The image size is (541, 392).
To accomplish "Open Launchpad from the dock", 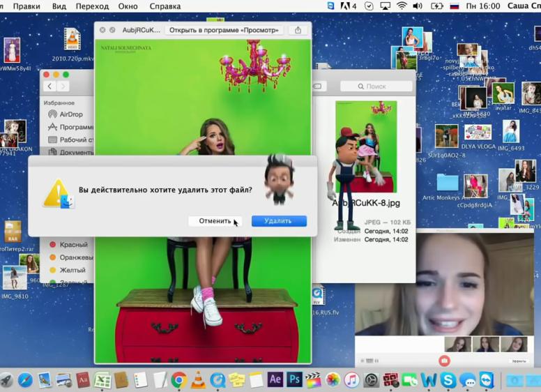I will tap(6, 380).
